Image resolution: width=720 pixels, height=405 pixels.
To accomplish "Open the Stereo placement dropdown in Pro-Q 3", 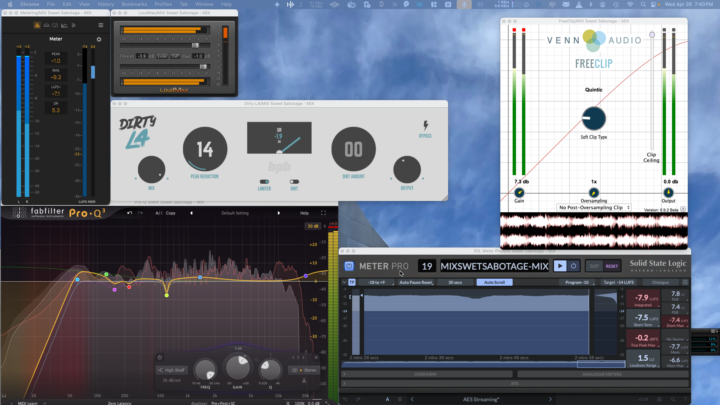I will pos(304,370).
